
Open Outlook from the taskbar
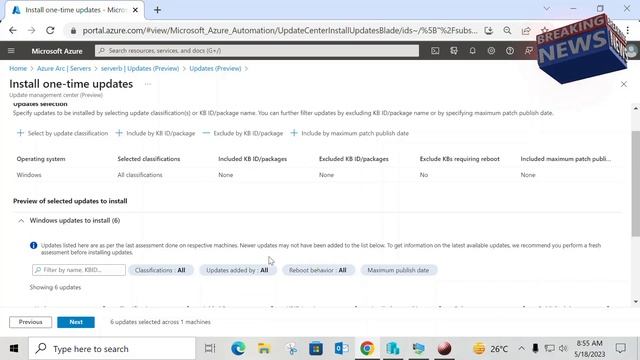pos(341,349)
